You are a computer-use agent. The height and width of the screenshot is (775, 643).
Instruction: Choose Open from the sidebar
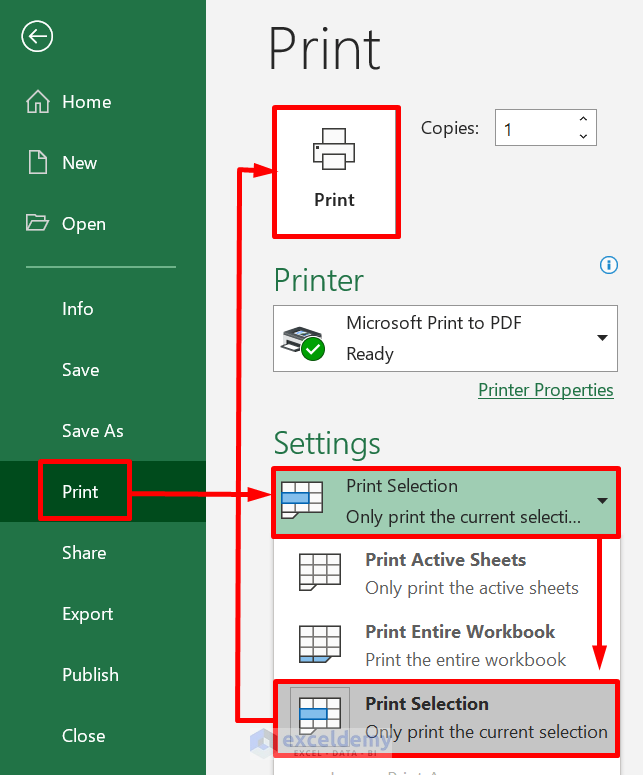84,223
